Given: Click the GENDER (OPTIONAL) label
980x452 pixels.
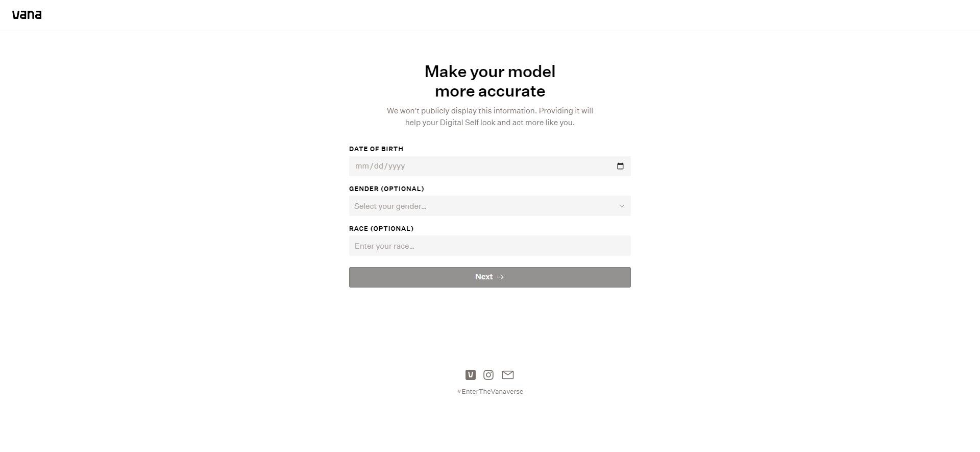Looking at the screenshot, I should tap(386, 188).
